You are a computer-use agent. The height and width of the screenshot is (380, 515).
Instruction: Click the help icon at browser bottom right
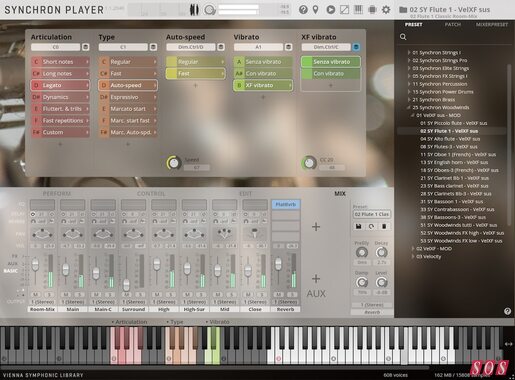pyautogui.click(x=507, y=311)
